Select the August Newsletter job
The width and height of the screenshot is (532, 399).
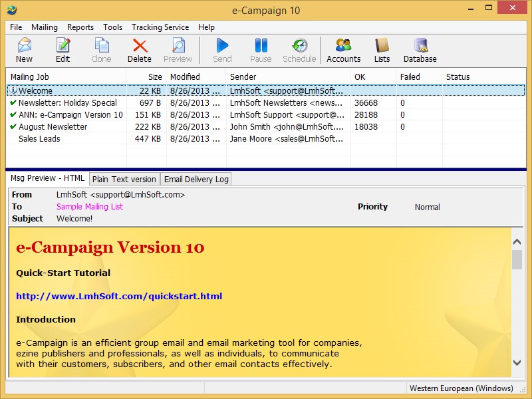266,126
